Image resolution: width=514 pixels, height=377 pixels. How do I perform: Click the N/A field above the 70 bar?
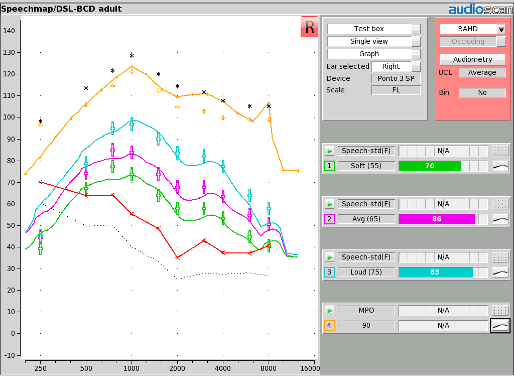[x=443, y=151]
